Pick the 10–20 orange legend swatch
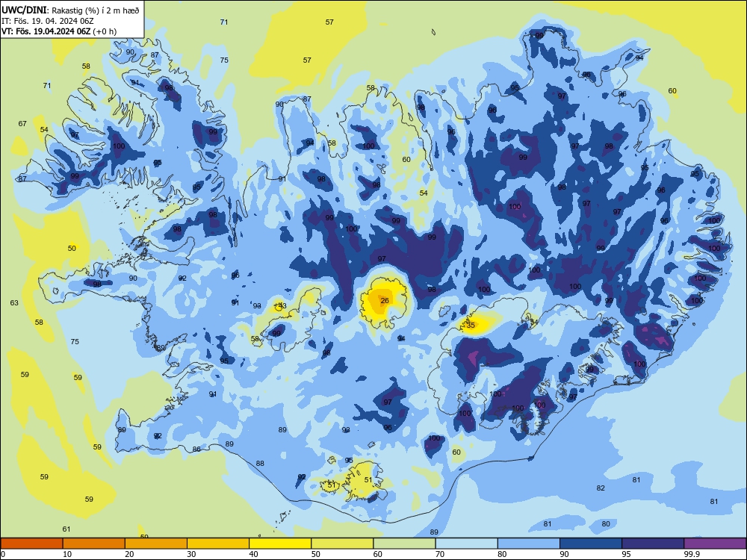The width and height of the screenshot is (747, 560). [x=94, y=544]
